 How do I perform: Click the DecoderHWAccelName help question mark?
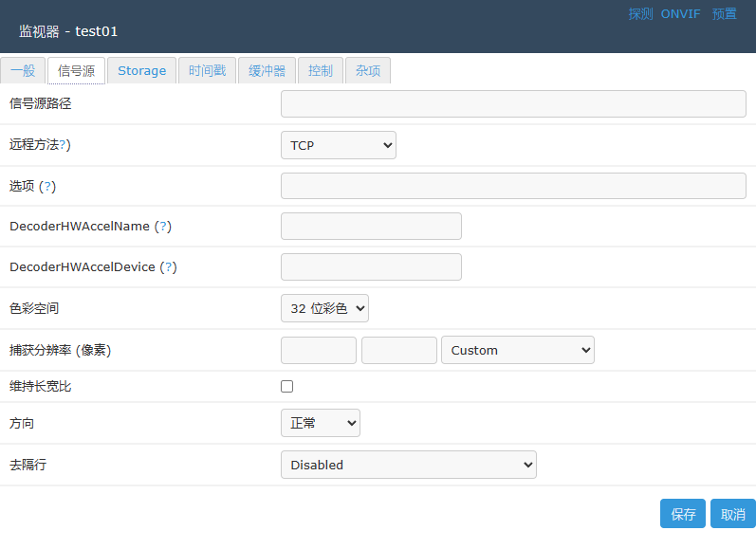pos(163,227)
